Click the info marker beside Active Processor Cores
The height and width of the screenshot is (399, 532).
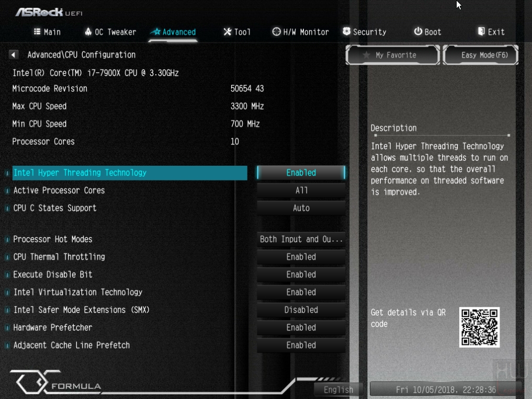7,191
